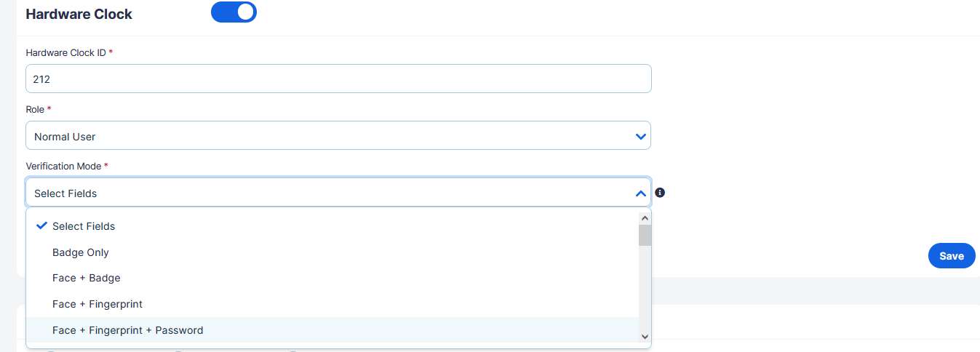This screenshot has height=352, width=980.
Task: Toggle the Hardware Clock switch off
Action: (x=234, y=12)
